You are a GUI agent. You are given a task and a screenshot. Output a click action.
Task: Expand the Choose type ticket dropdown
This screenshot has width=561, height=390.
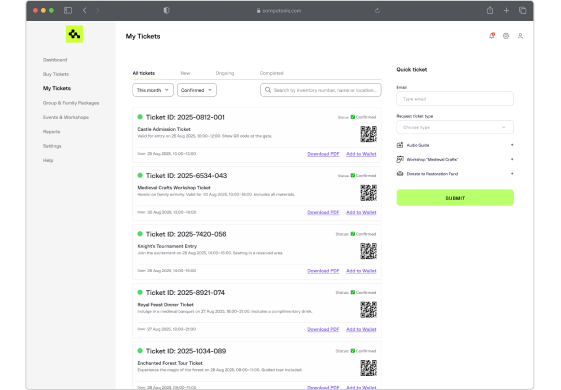click(x=455, y=127)
